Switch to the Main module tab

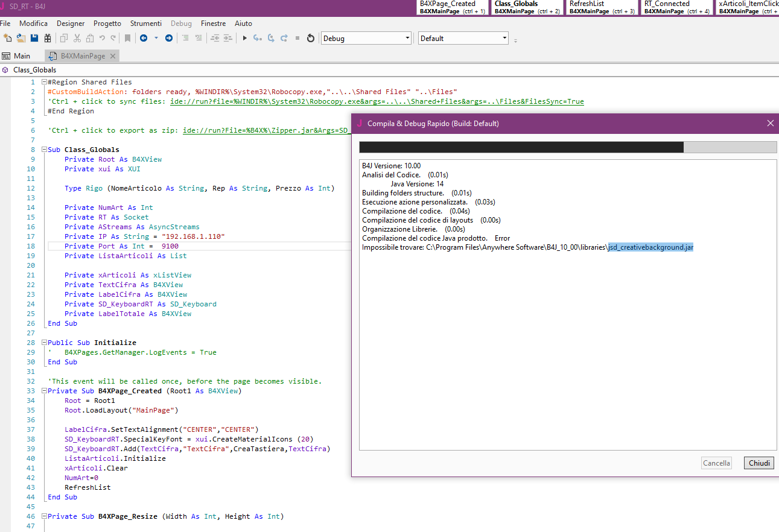pos(16,56)
